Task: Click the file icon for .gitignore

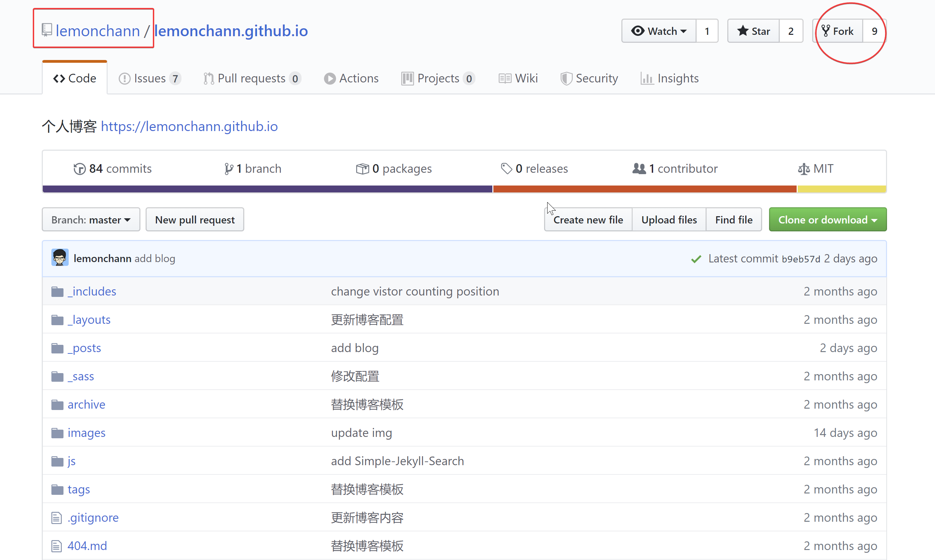Action: 57,518
